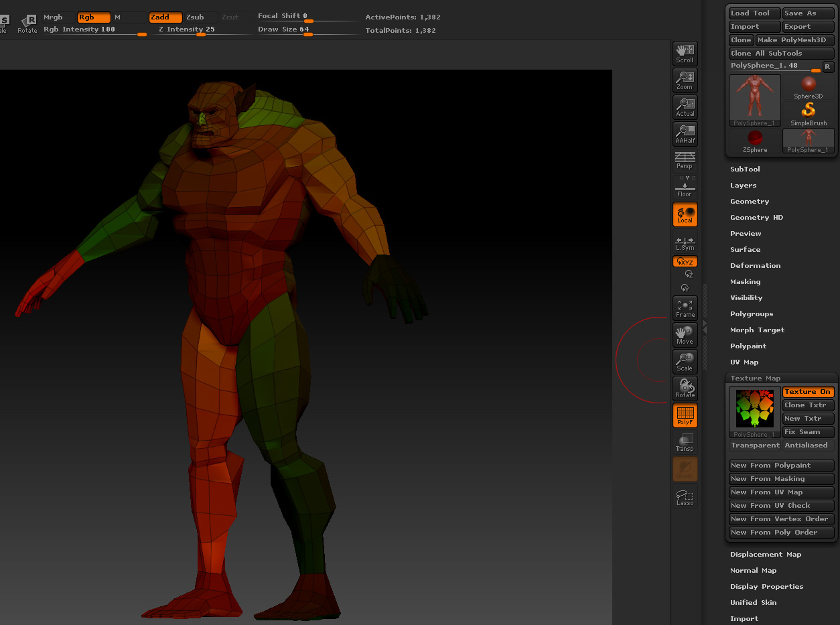Click New From UV Map
This screenshot has height=625, width=840.
pos(782,492)
